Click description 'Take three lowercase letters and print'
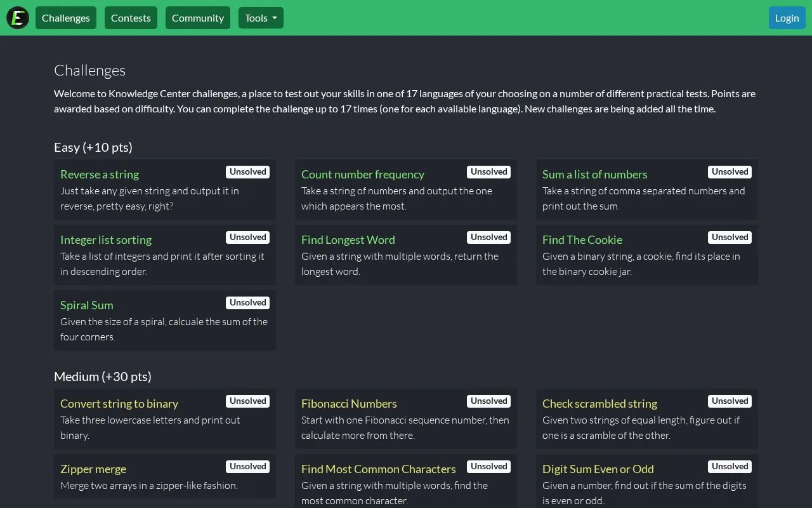Image resolution: width=812 pixels, height=508 pixels. click(x=150, y=427)
